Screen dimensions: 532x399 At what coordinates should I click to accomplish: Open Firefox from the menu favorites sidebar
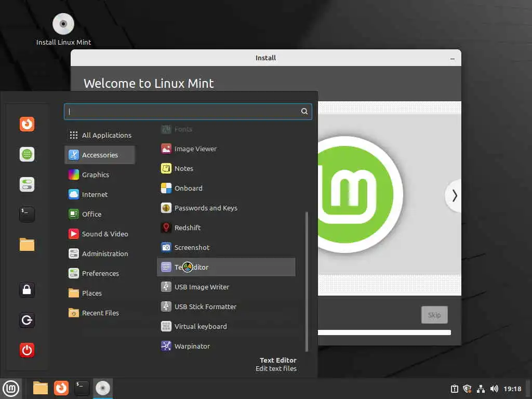point(27,124)
